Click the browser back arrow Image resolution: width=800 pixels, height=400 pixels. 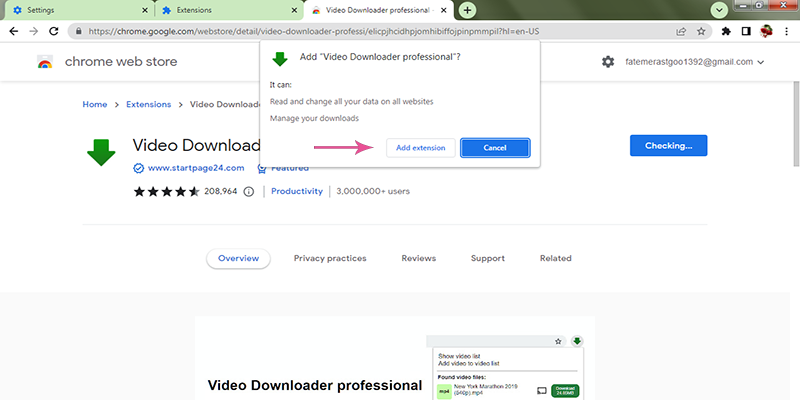click(x=13, y=31)
